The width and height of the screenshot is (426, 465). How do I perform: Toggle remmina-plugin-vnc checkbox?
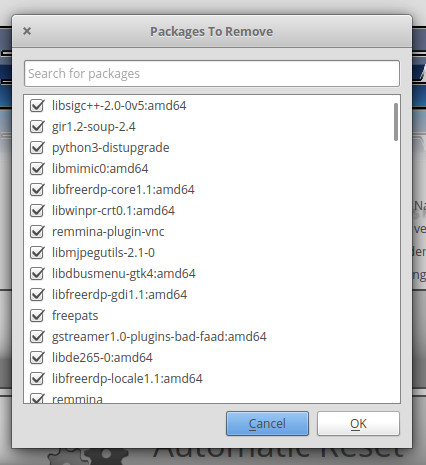[x=37, y=232]
